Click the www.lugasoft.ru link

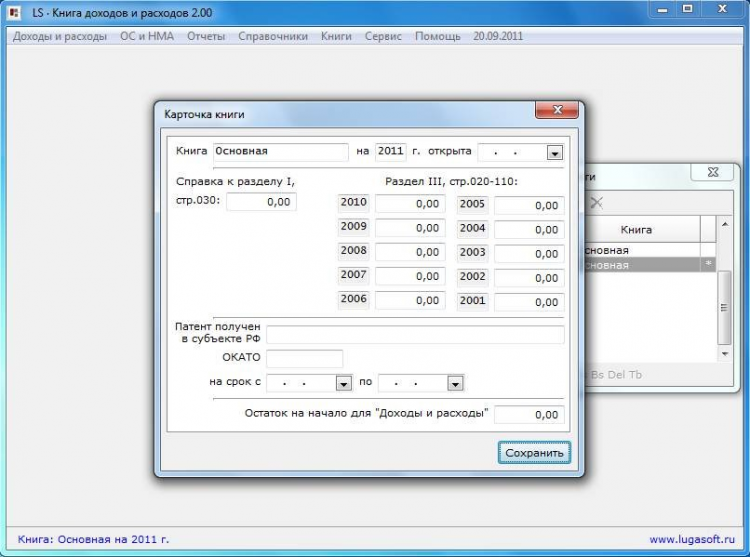click(692, 539)
